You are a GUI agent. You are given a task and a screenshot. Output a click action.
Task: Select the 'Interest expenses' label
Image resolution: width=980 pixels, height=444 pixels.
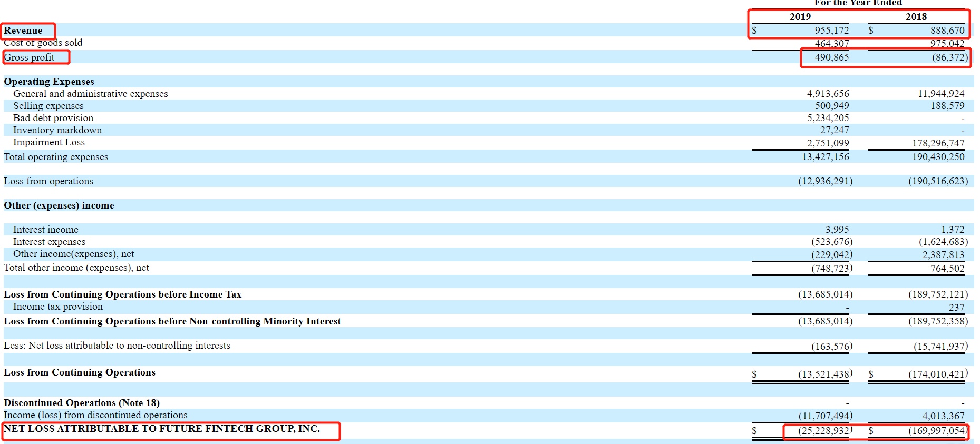pyautogui.click(x=49, y=242)
